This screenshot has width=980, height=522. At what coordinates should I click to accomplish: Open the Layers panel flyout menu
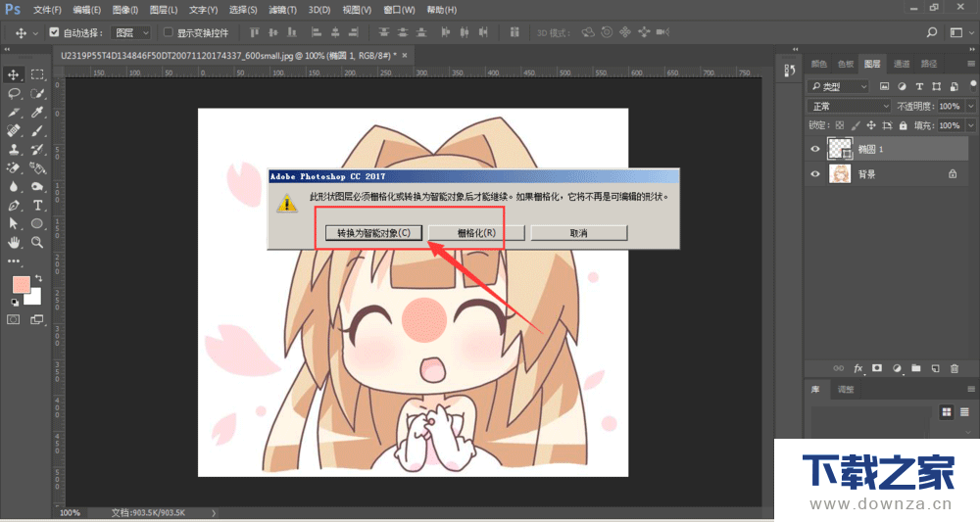970,64
